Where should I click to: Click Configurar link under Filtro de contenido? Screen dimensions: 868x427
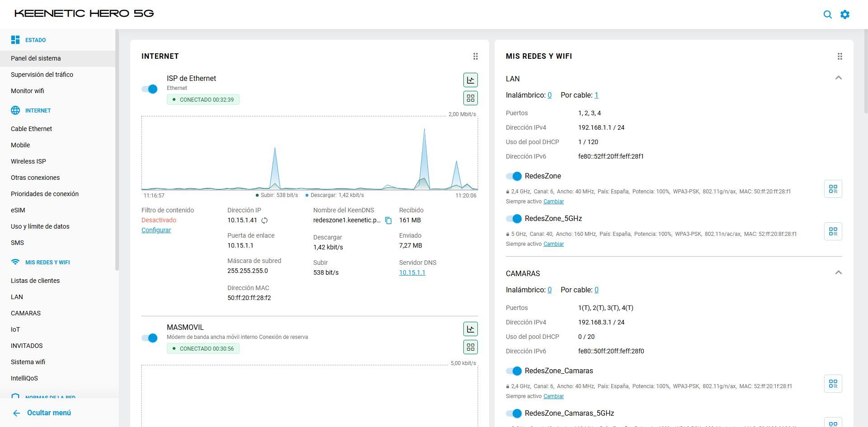(x=156, y=230)
